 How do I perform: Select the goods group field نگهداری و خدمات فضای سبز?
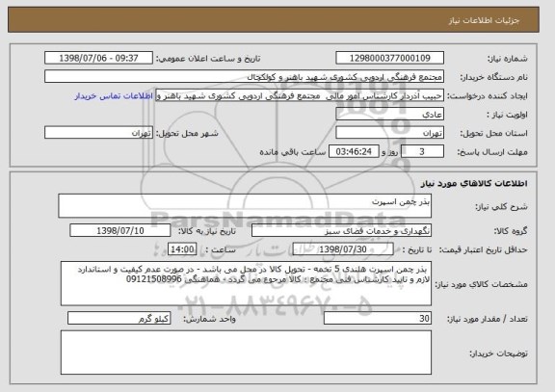(x=341, y=231)
